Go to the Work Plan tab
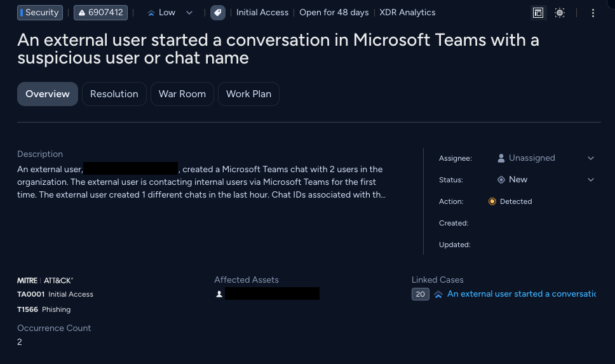The image size is (615, 364). pos(248,94)
